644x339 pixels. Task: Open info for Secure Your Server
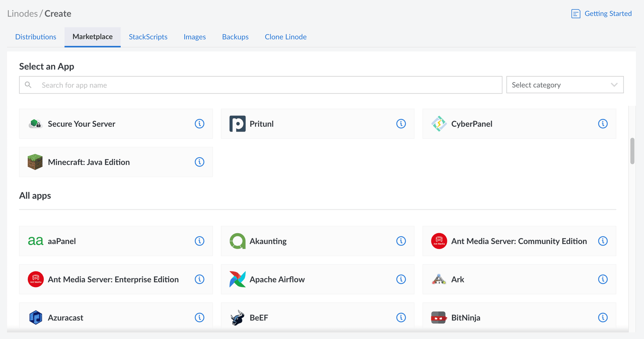point(200,124)
